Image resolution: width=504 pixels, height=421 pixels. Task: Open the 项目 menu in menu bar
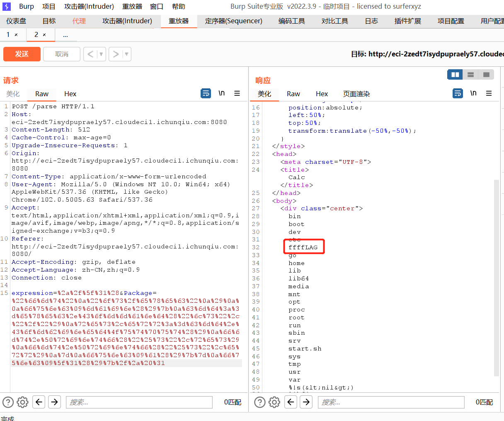pyautogui.click(x=48, y=7)
